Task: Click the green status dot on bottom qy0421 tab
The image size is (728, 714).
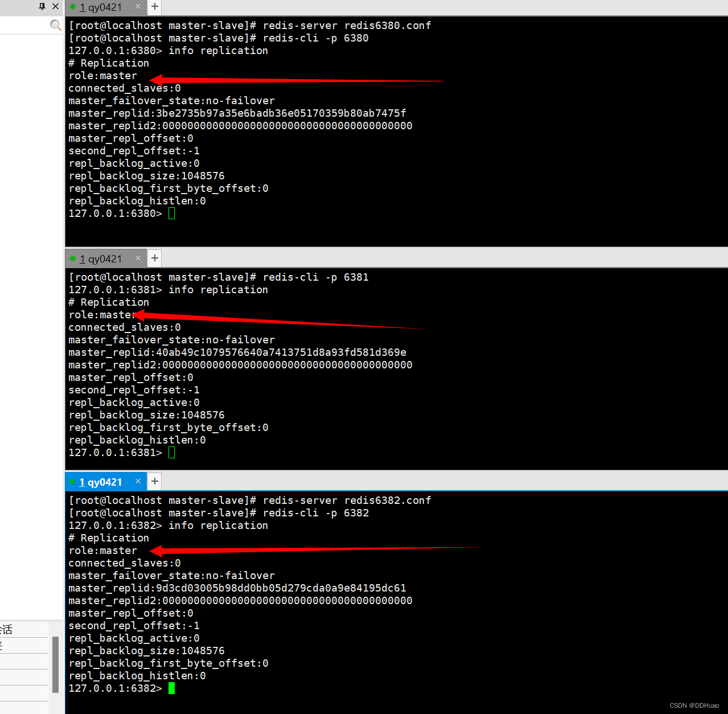Action: 73,481
